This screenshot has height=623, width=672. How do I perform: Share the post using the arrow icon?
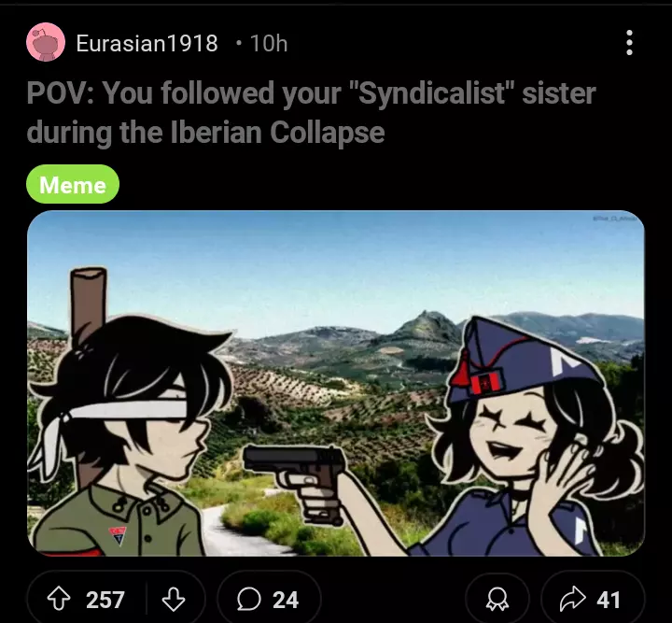(x=572, y=599)
